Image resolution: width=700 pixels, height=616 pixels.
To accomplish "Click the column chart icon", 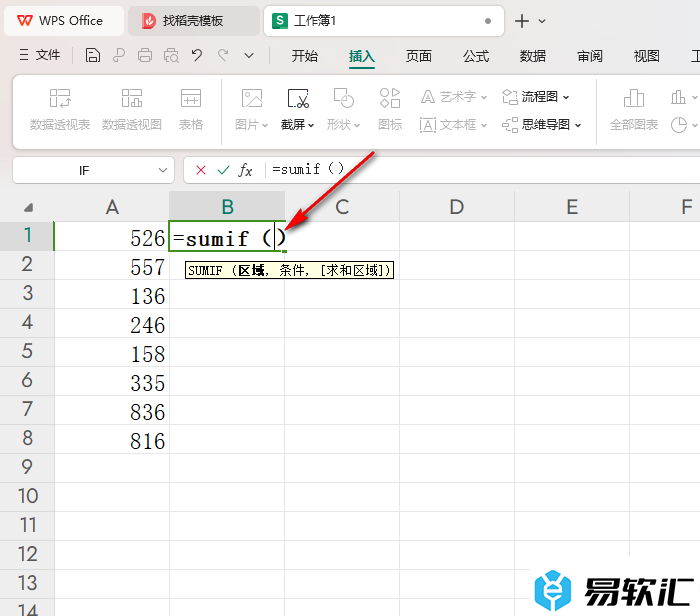I will [x=678, y=97].
